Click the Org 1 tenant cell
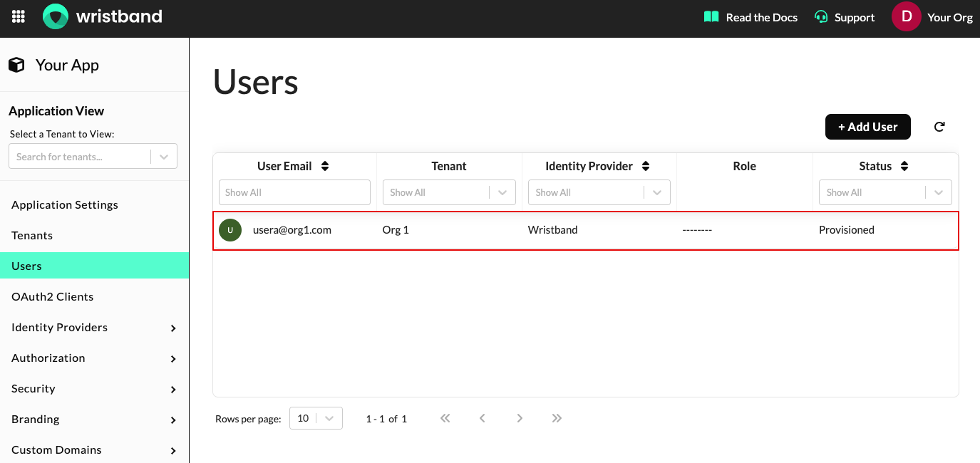980x463 pixels. [396, 230]
